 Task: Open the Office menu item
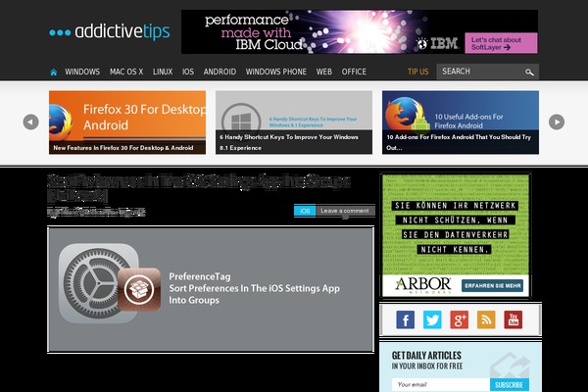[x=354, y=72]
